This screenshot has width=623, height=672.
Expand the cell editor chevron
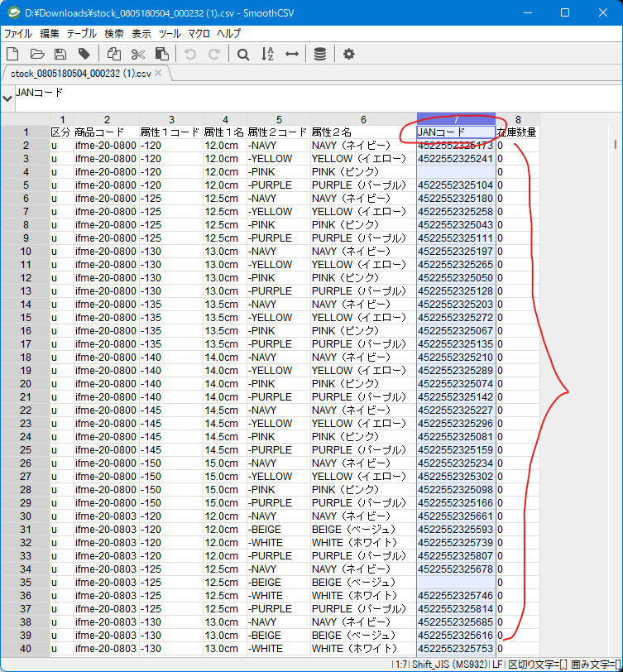click(7, 98)
